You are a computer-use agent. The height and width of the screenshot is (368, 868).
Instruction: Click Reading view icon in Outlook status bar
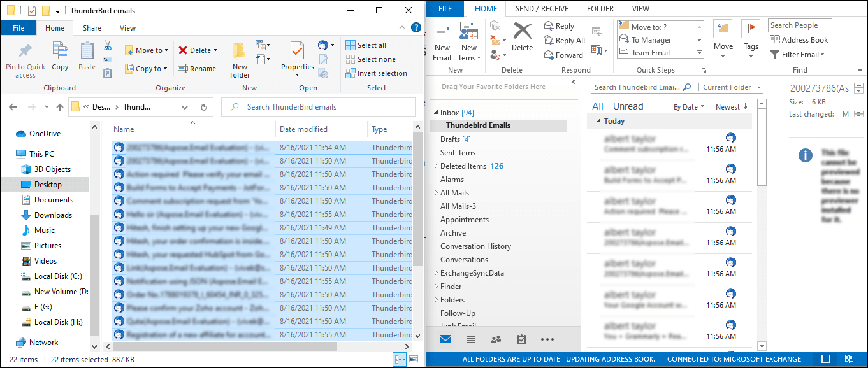click(x=849, y=359)
